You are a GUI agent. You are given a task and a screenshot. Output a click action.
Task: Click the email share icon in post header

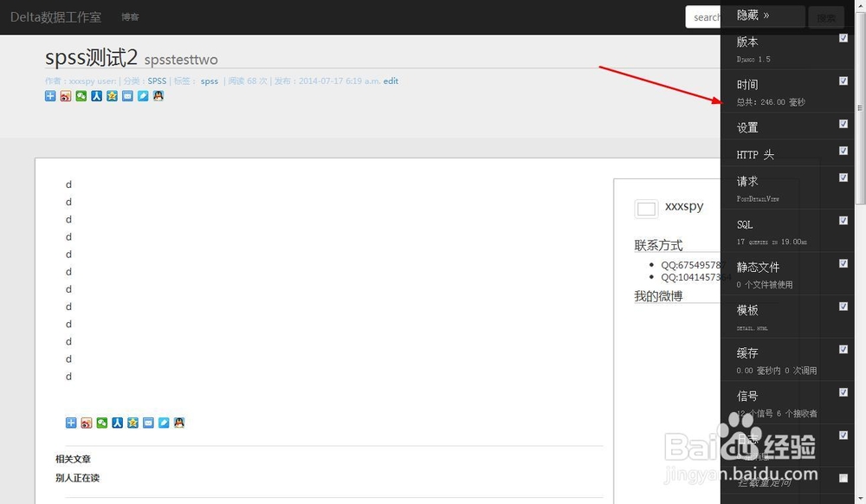coord(127,96)
